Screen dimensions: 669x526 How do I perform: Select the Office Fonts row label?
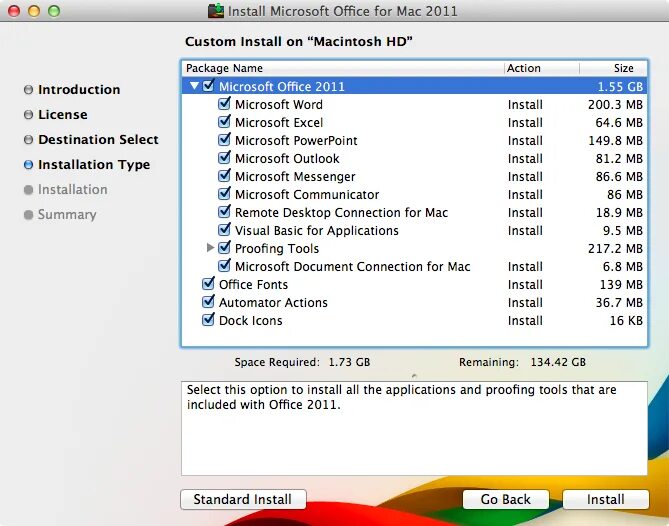tap(253, 285)
